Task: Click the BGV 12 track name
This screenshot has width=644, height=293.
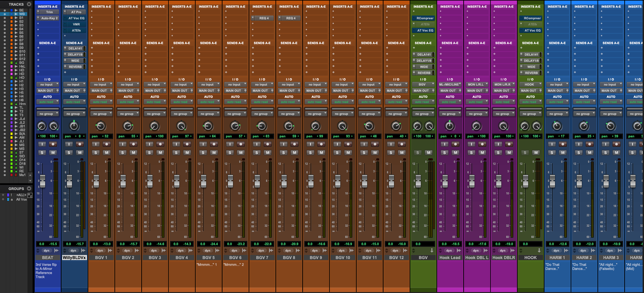Action: pos(396,258)
